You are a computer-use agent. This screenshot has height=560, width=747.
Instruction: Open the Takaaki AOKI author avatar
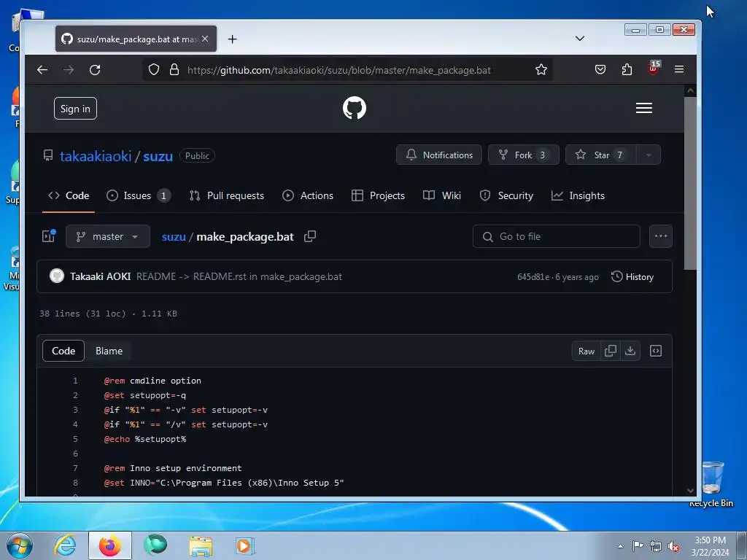pos(57,276)
